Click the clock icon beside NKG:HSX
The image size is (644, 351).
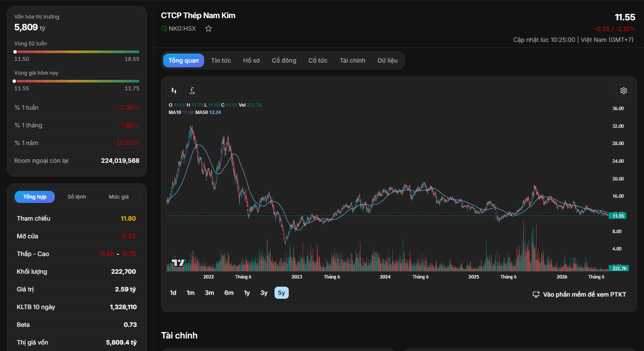[164, 28]
